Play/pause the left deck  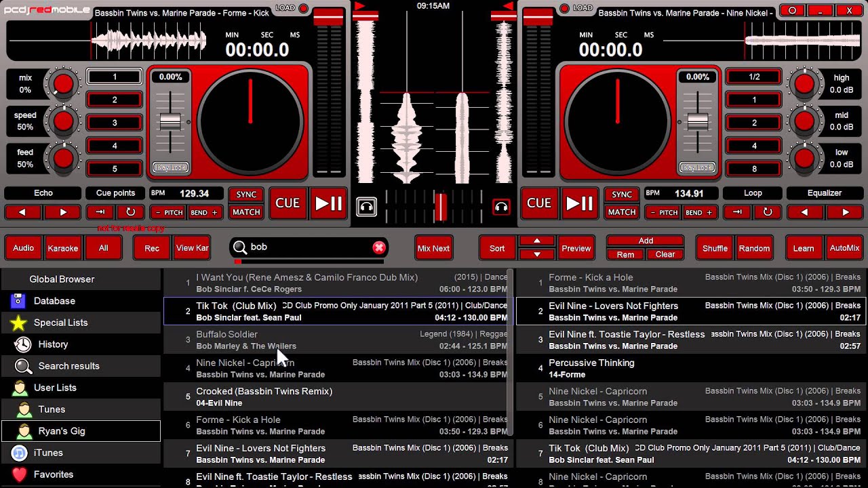click(329, 203)
